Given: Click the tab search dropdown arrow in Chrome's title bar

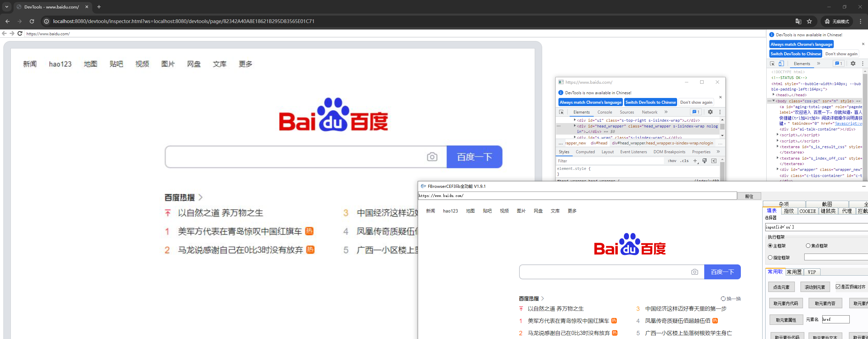Looking at the screenshot, I should (6, 7).
